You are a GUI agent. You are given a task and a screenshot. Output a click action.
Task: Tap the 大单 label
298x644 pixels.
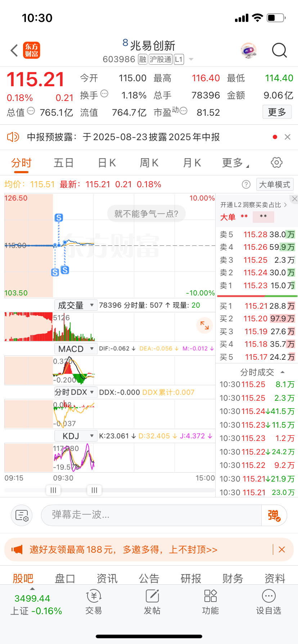coord(228,217)
